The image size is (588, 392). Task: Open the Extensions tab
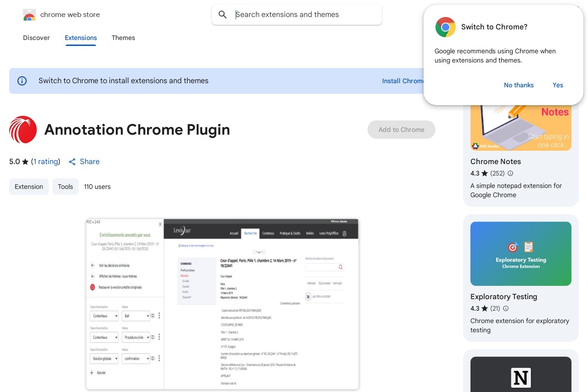tap(81, 38)
